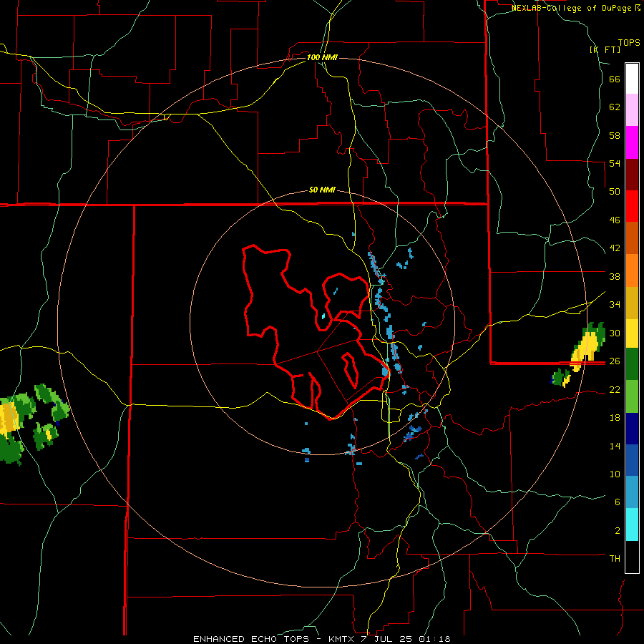Click the "7 JUL 25" date in the caption
This screenshot has height=644, width=644.
click(386, 639)
